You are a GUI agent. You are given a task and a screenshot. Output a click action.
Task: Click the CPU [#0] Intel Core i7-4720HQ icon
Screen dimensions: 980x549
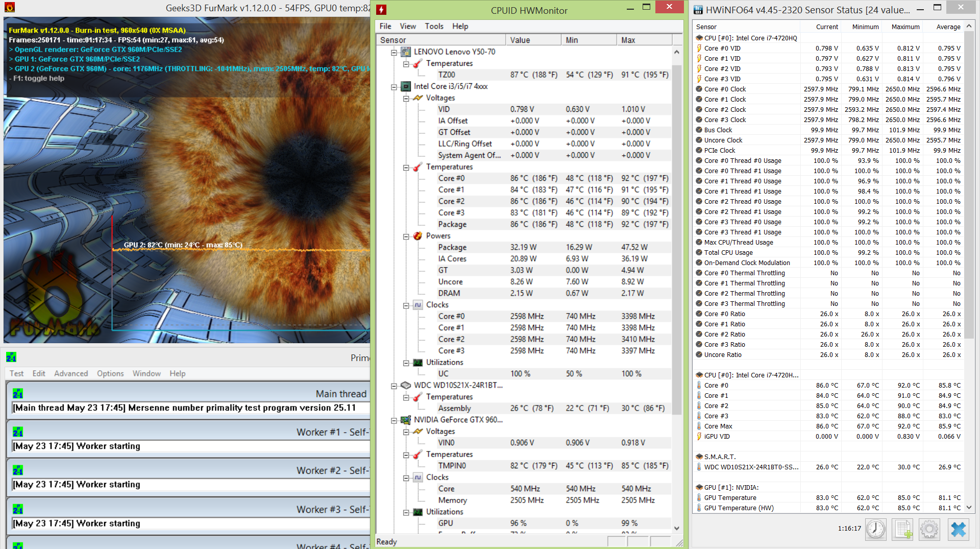699,38
